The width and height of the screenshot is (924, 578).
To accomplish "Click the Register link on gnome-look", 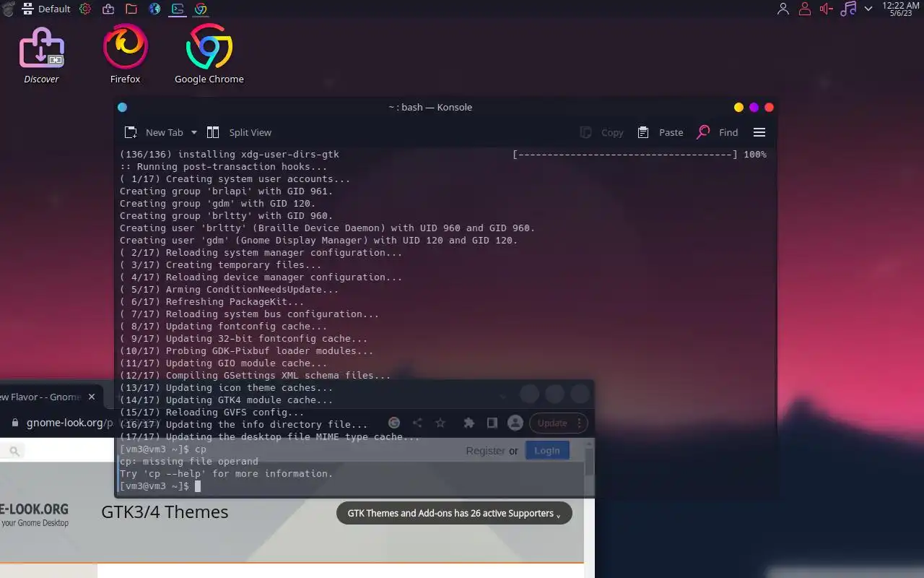I will (x=485, y=451).
